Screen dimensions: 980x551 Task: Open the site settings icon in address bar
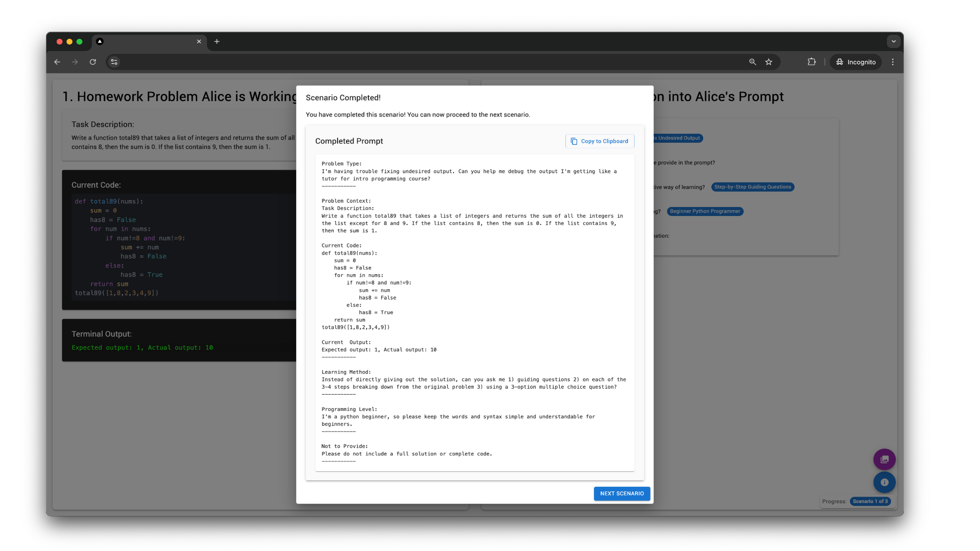click(x=114, y=62)
